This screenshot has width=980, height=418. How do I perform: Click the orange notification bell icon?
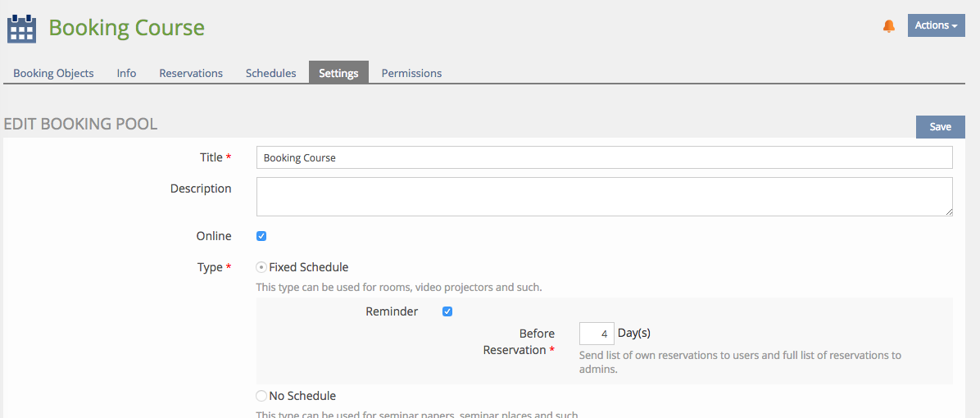click(x=889, y=26)
